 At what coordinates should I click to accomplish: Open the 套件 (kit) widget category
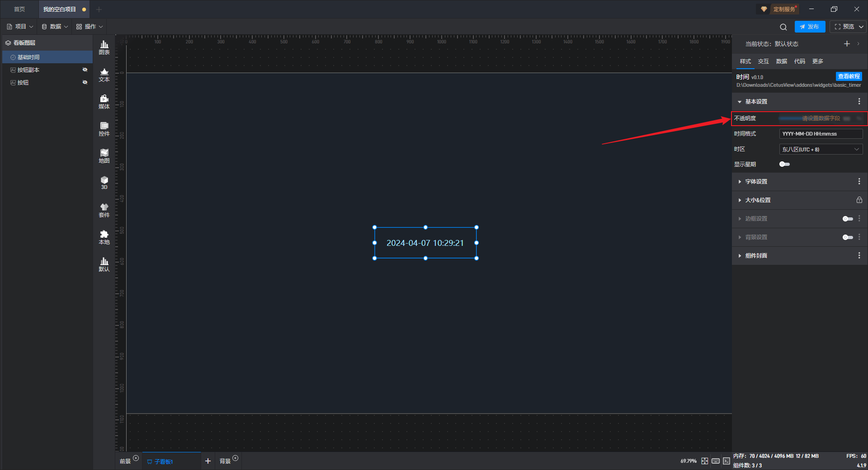coord(104,210)
